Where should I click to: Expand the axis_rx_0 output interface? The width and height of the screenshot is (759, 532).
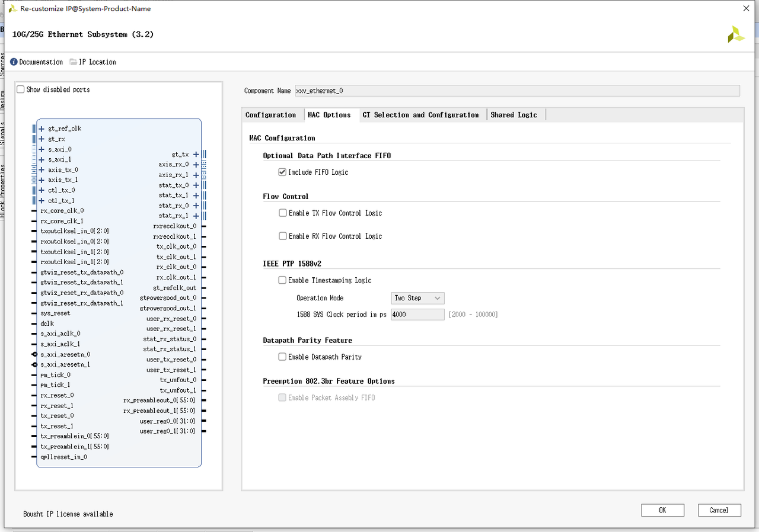coord(196,165)
